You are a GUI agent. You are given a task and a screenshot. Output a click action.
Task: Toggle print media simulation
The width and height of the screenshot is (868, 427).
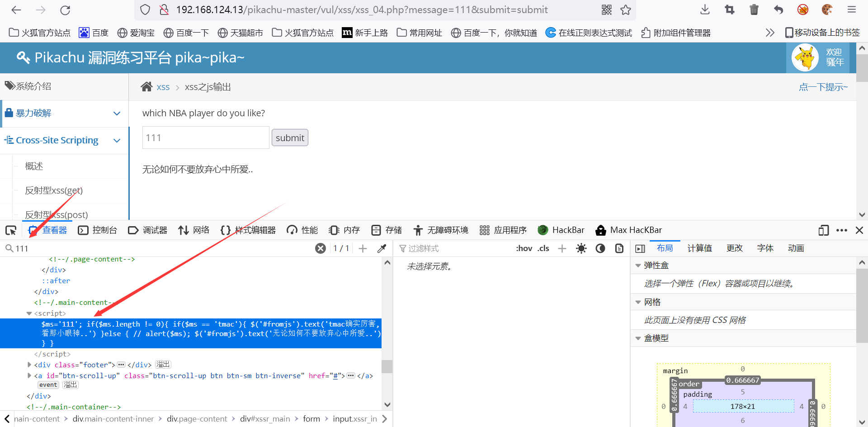point(619,248)
